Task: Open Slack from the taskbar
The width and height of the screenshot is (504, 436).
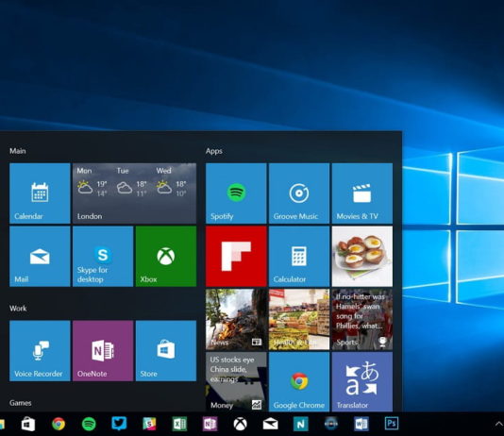Action: click(x=149, y=424)
